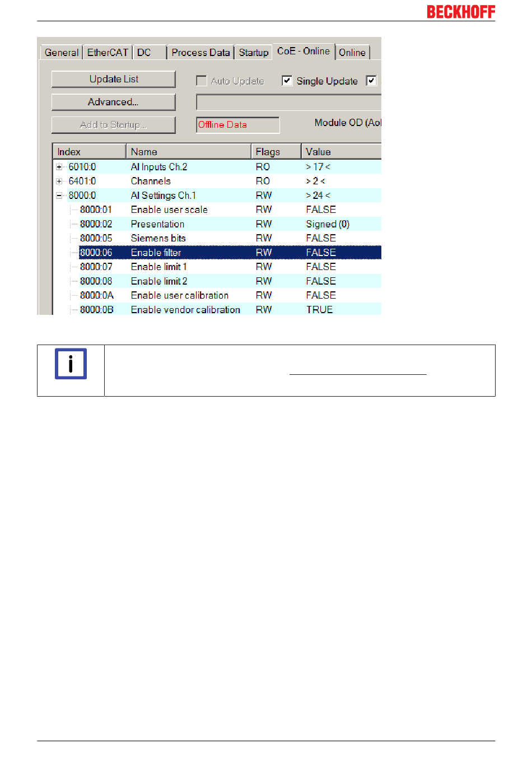532x767 pixels.
Task: Select index entry 8000:0B
Action: [x=96, y=310]
